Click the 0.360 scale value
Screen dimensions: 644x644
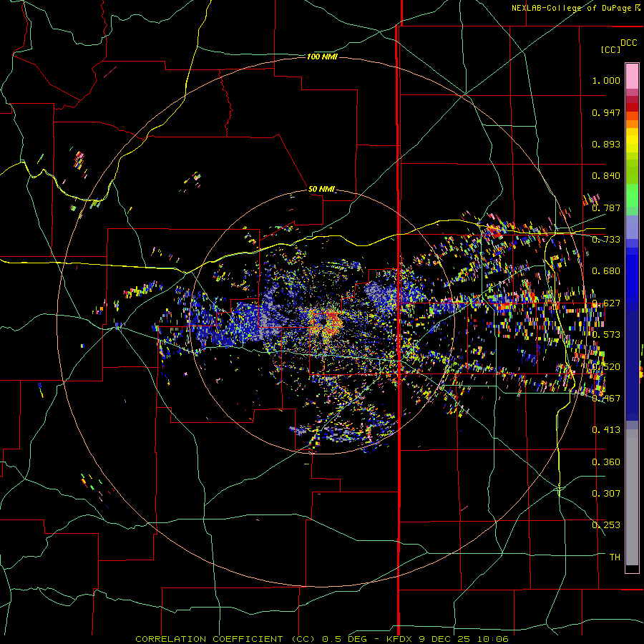coord(606,462)
